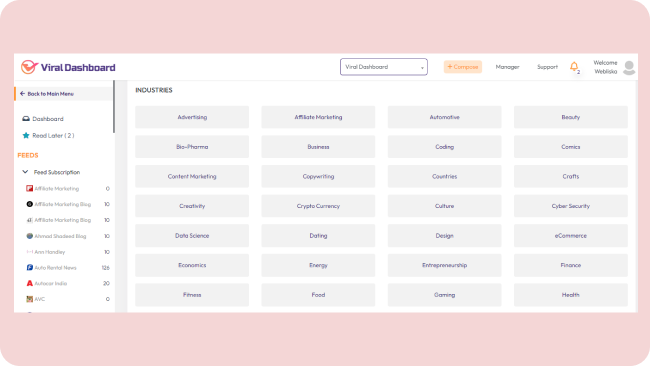Open the Support menu
Viewport: 650px width, 366px height.
[547, 67]
